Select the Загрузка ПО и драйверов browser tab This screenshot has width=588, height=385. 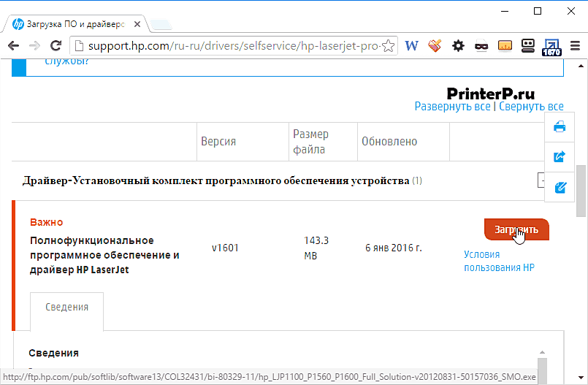75,24
